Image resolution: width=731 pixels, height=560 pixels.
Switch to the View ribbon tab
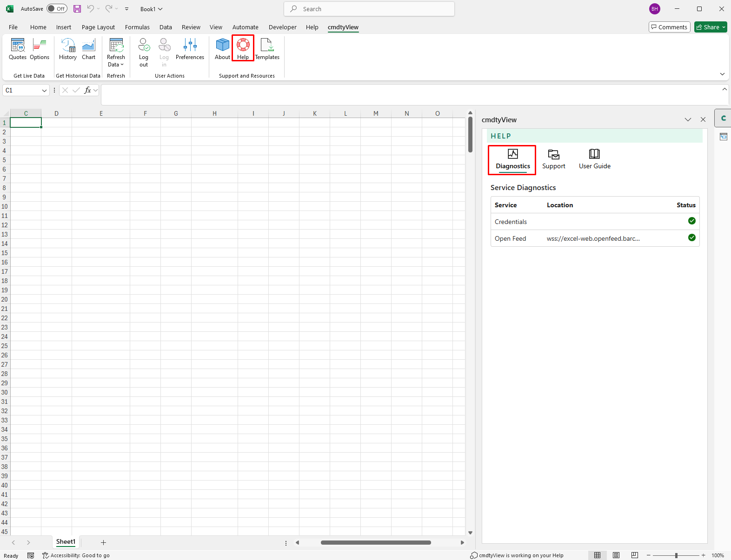coord(216,27)
